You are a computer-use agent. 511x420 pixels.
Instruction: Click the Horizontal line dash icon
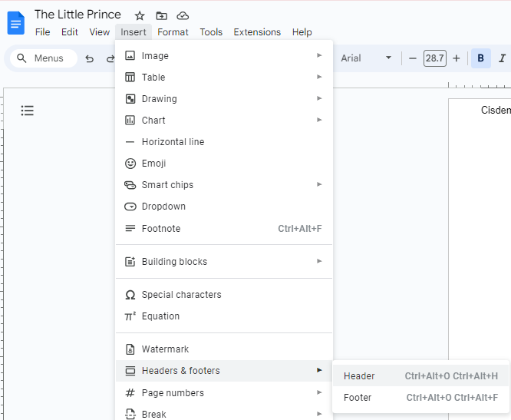point(130,142)
